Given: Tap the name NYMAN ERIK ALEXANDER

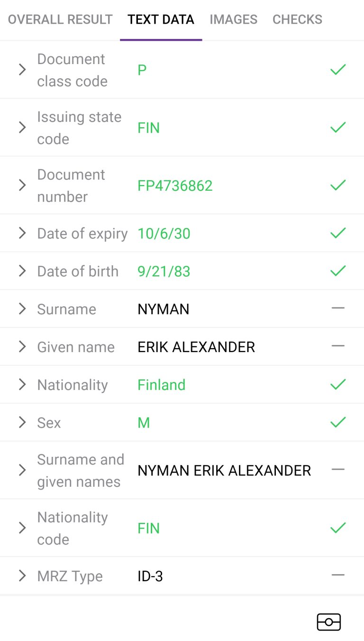Looking at the screenshot, I should click(x=224, y=470).
